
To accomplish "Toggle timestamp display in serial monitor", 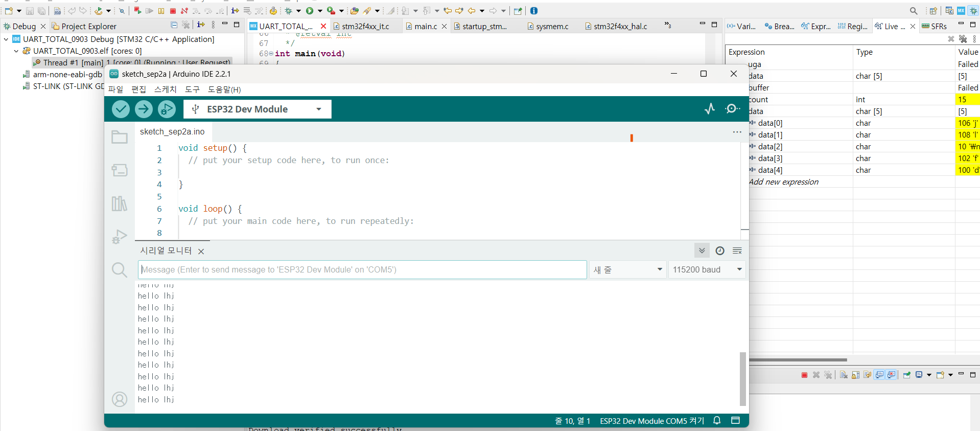I will tap(720, 251).
